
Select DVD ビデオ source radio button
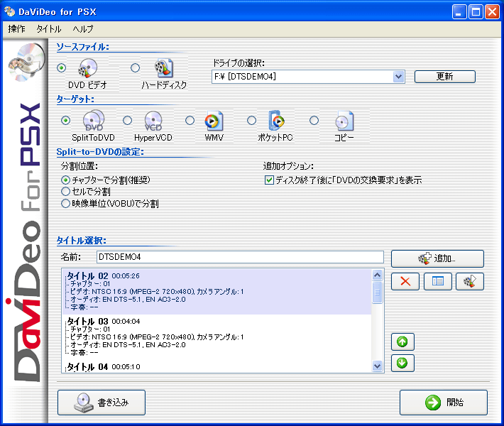(61, 68)
